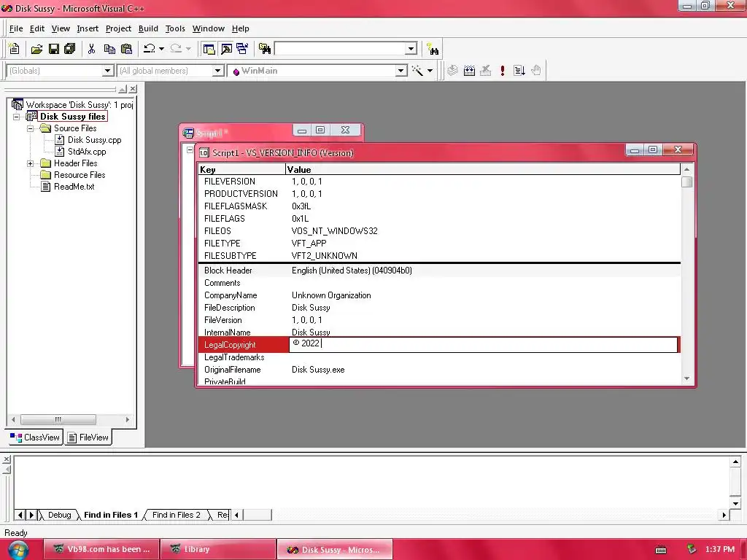Click the Build icon
The height and width of the screenshot is (560, 747).
[469, 71]
